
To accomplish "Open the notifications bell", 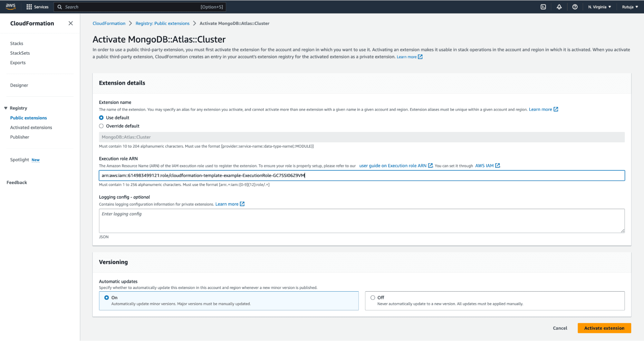I will coord(559,7).
